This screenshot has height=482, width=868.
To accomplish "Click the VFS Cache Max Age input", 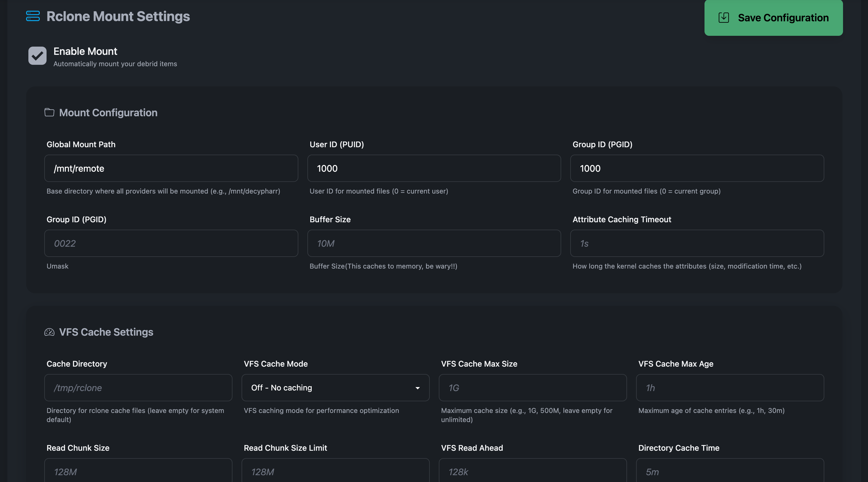I will point(729,388).
